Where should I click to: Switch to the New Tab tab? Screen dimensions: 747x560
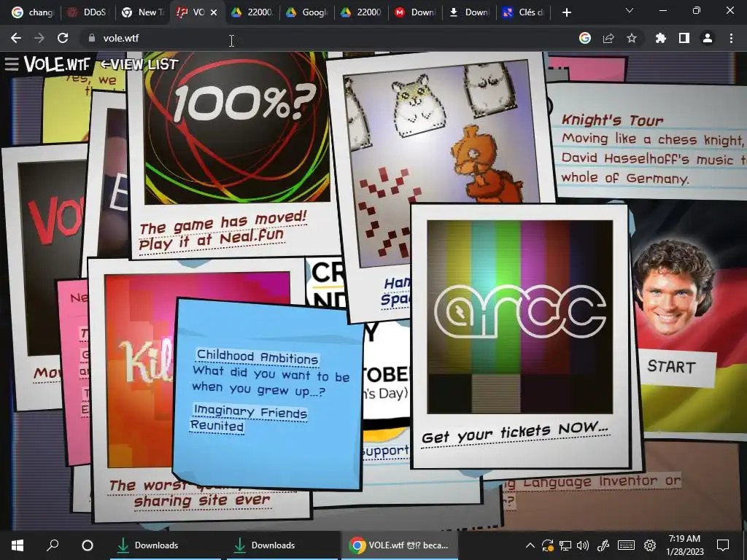142,12
